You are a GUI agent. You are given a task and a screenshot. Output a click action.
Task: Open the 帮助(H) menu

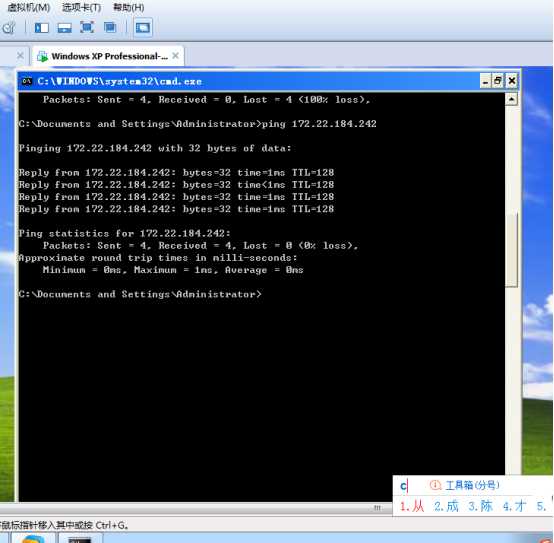pos(128,7)
